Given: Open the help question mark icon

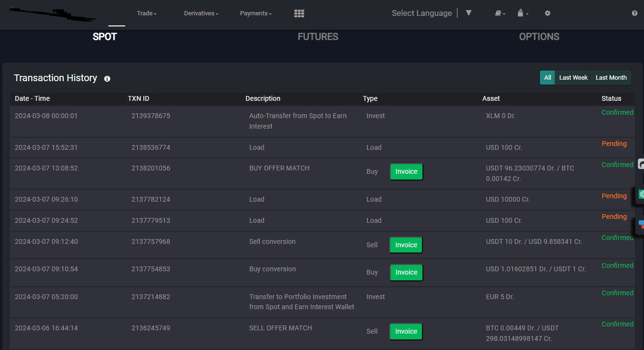Looking at the screenshot, I should (634, 13).
